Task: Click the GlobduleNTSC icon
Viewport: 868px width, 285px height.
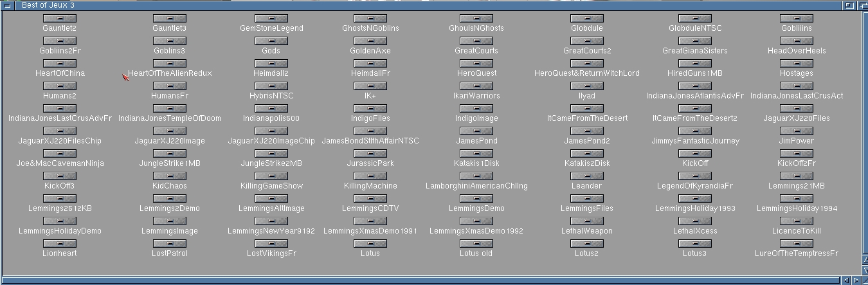Action: click(695, 19)
